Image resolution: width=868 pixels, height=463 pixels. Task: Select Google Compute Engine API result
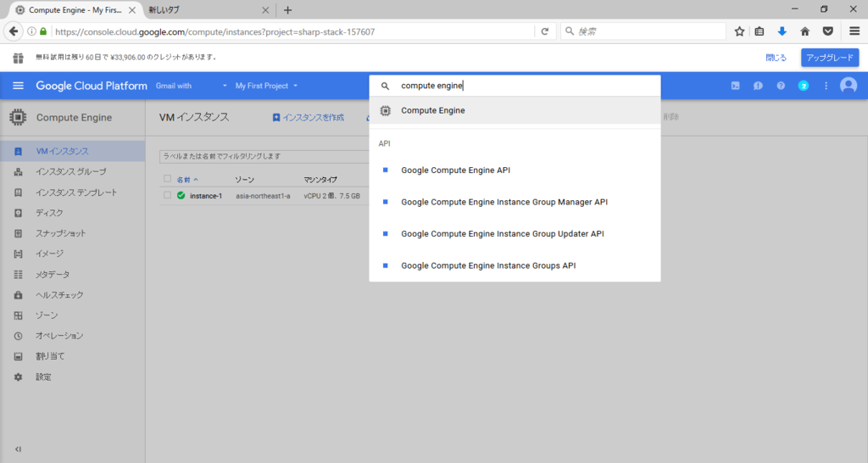515,170
